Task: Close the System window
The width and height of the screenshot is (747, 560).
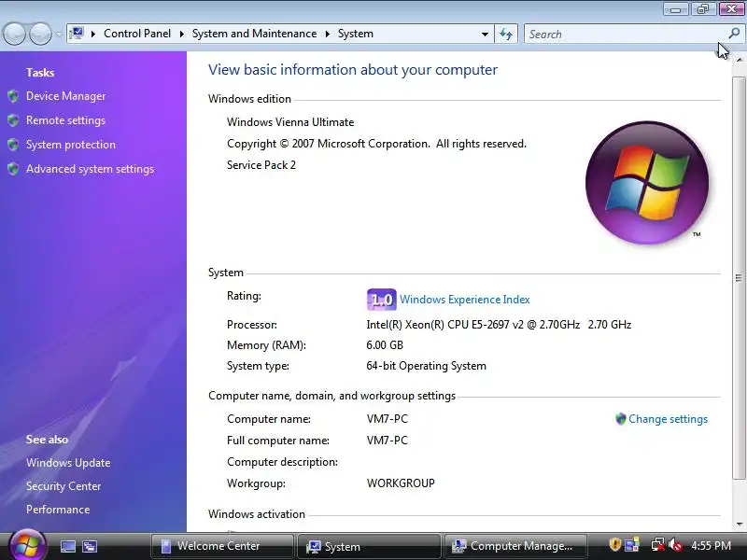Action: coord(731,9)
